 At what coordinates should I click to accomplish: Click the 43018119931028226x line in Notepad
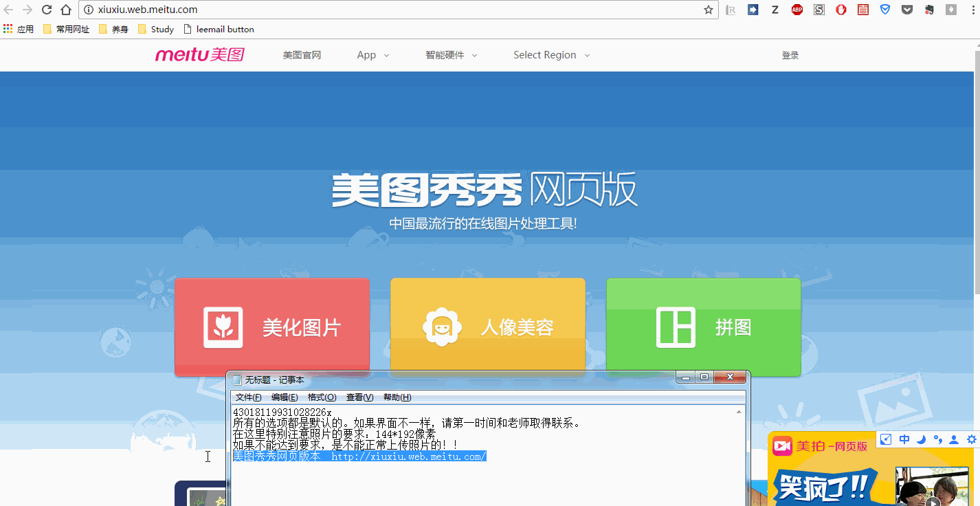(282, 412)
